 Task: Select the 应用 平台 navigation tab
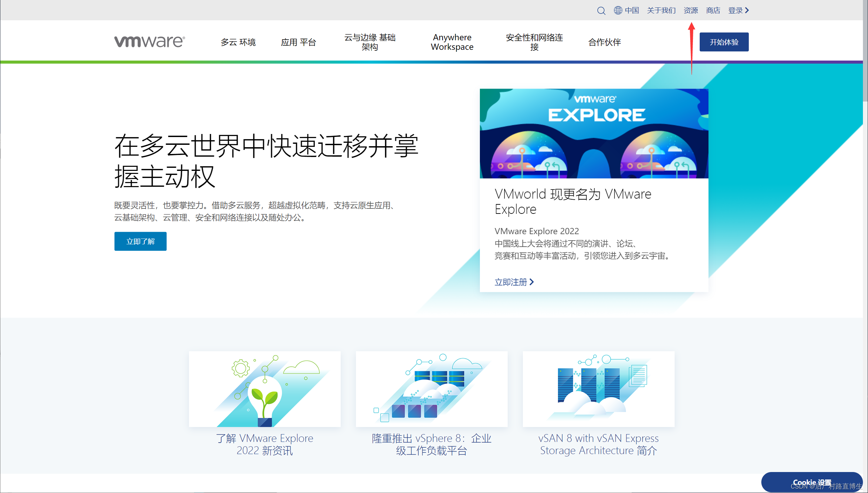(x=298, y=42)
